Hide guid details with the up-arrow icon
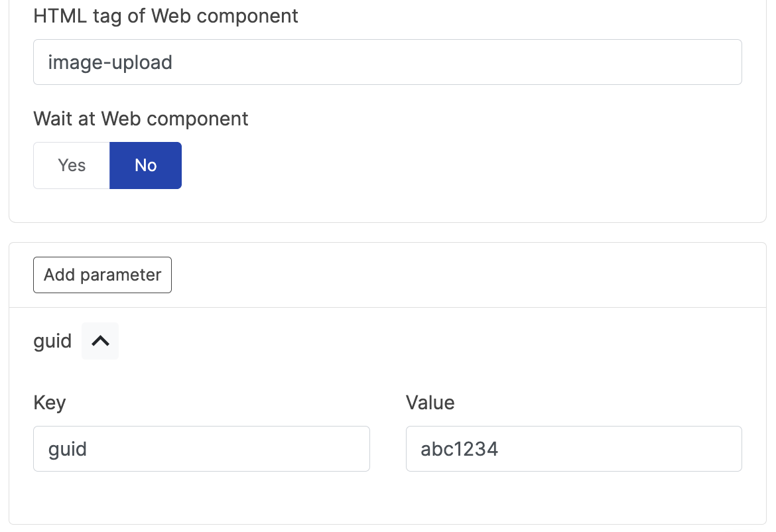 [x=100, y=341]
